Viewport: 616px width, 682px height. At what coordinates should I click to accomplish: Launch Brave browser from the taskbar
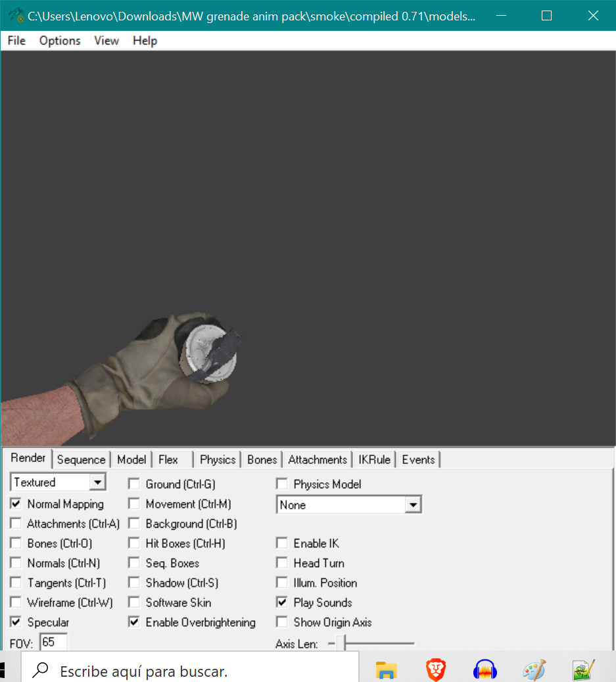pos(435,668)
